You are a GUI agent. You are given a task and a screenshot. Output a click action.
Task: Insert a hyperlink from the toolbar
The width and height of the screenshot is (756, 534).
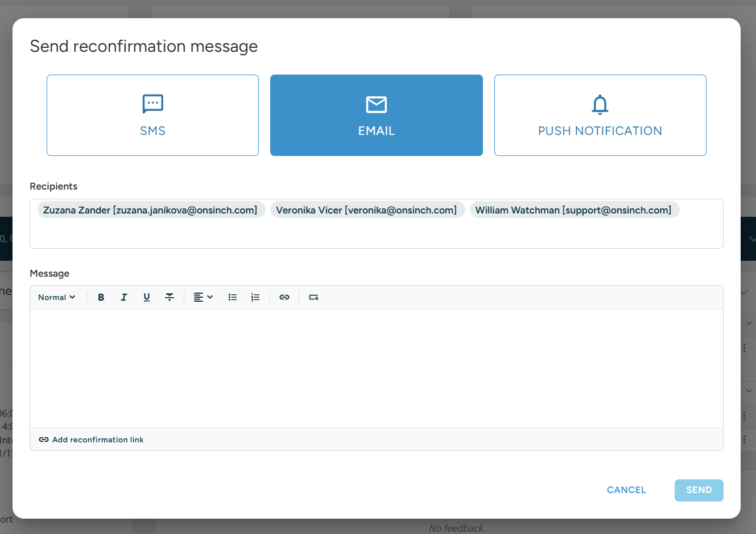284,297
